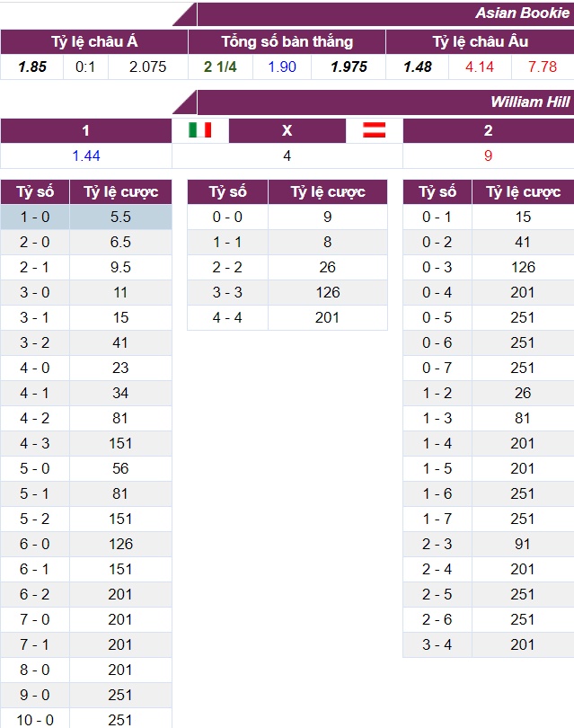Select the 0 - 0 draw score cell
The height and width of the screenshot is (728, 574).
[227, 217]
